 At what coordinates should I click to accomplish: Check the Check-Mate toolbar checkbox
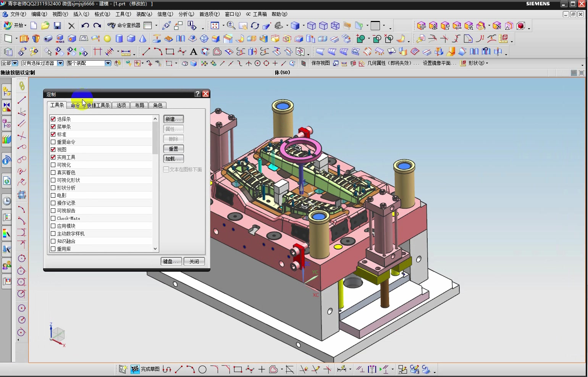point(53,218)
